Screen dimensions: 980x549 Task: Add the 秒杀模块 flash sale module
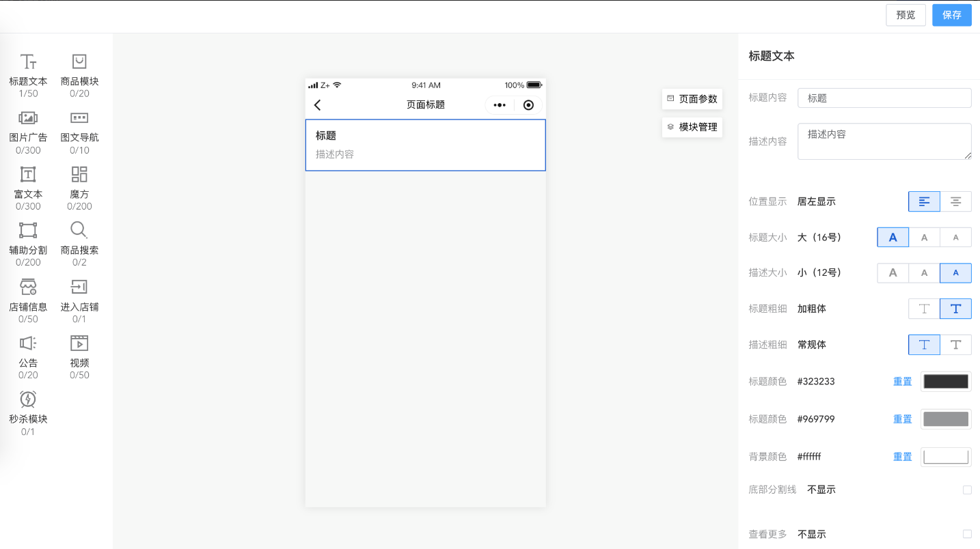28,412
